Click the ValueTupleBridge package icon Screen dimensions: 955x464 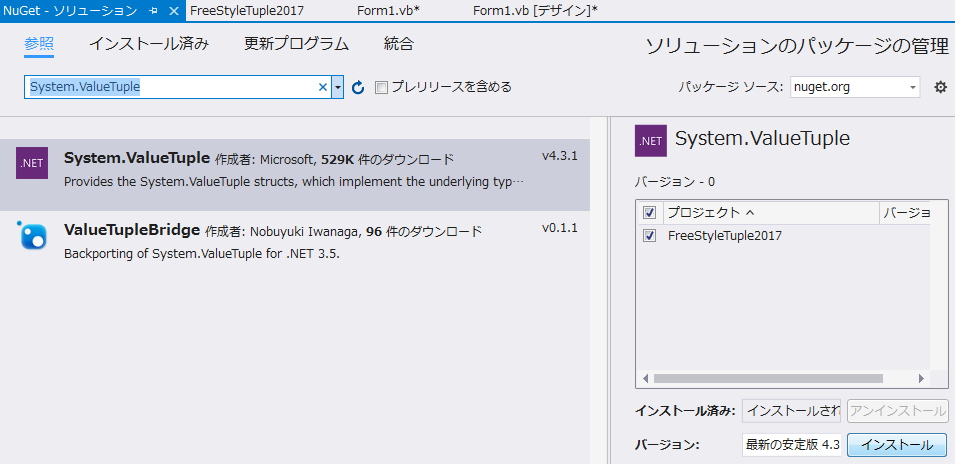[x=32, y=234]
